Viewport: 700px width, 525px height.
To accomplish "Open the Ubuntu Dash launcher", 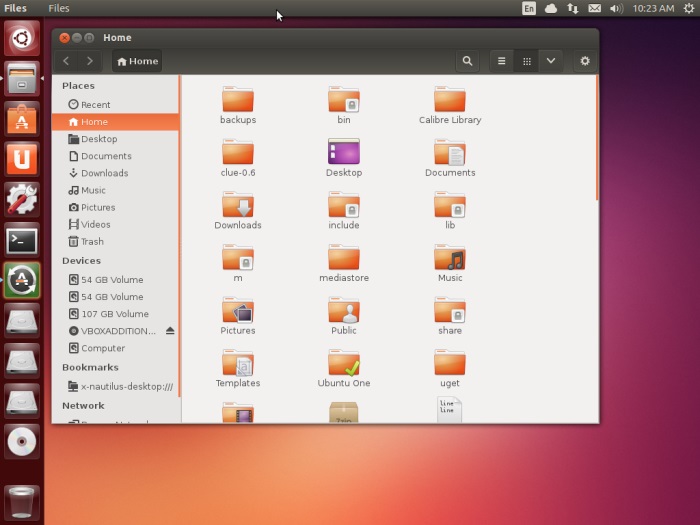I will (x=22, y=38).
